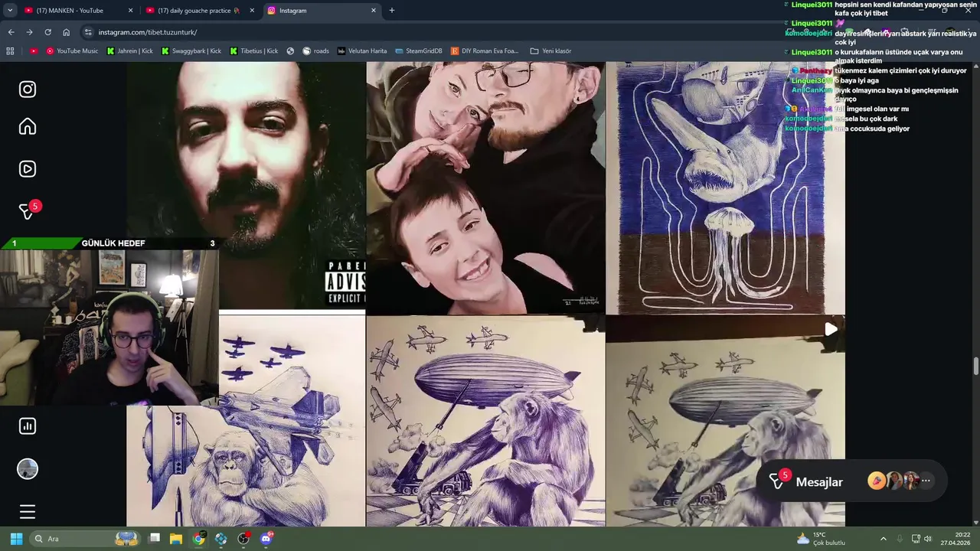Open more options dots in Mesajlar bar
The width and height of the screenshot is (980, 551).
(x=926, y=481)
